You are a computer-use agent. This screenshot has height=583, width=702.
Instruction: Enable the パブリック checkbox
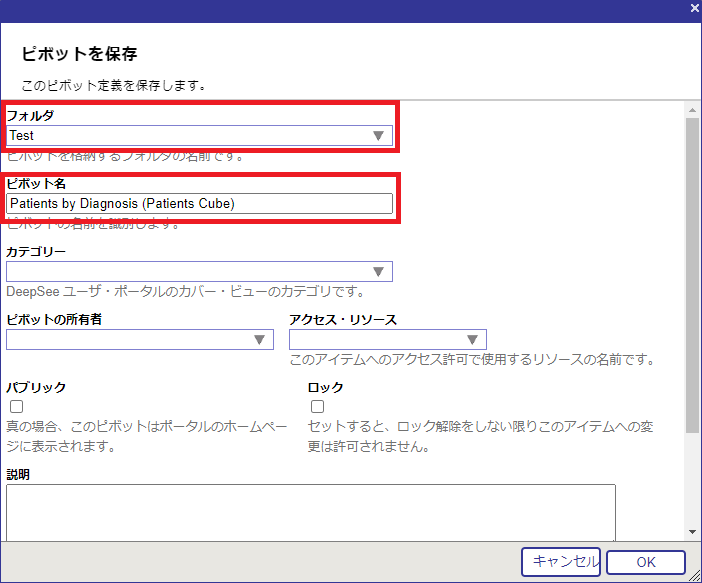16,407
